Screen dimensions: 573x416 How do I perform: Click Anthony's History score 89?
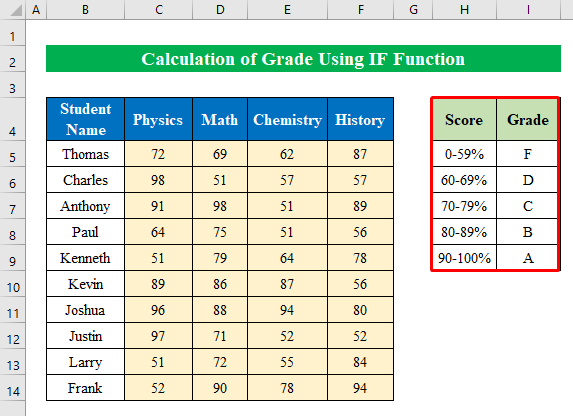[361, 206]
